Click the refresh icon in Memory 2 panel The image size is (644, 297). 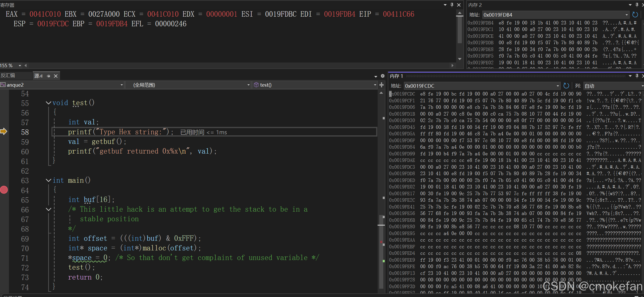[635, 15]
